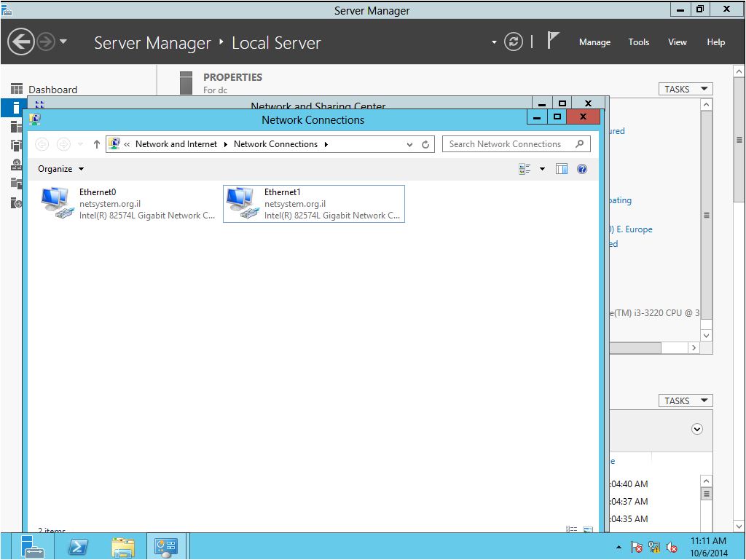Screen dimensions: 746x560
Task: Launch PowerShell from taskbar
Action: coord(78,547)
